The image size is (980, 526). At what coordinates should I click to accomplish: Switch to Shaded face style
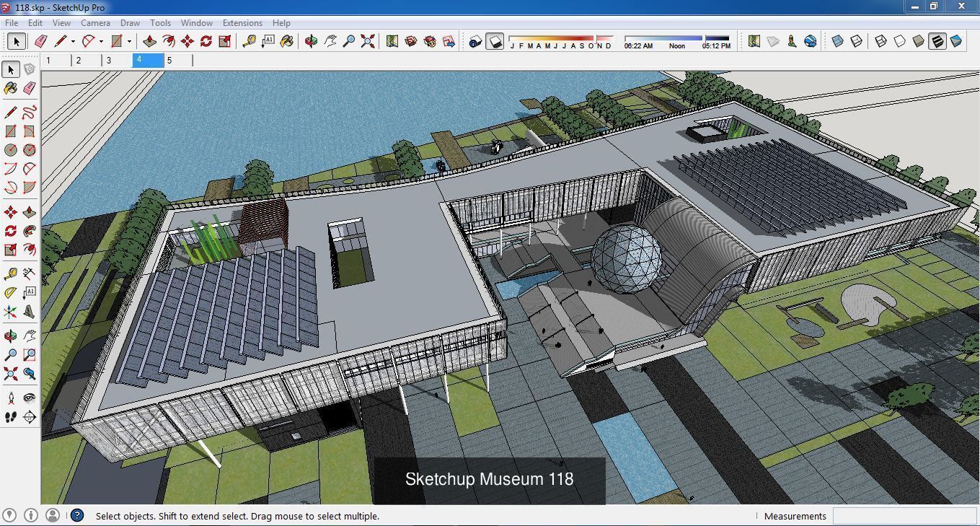coord(919,41)
